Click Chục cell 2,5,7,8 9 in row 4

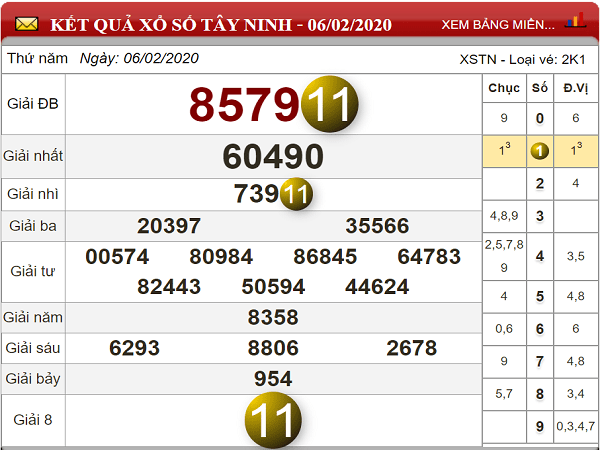click(x=504, y=256)
